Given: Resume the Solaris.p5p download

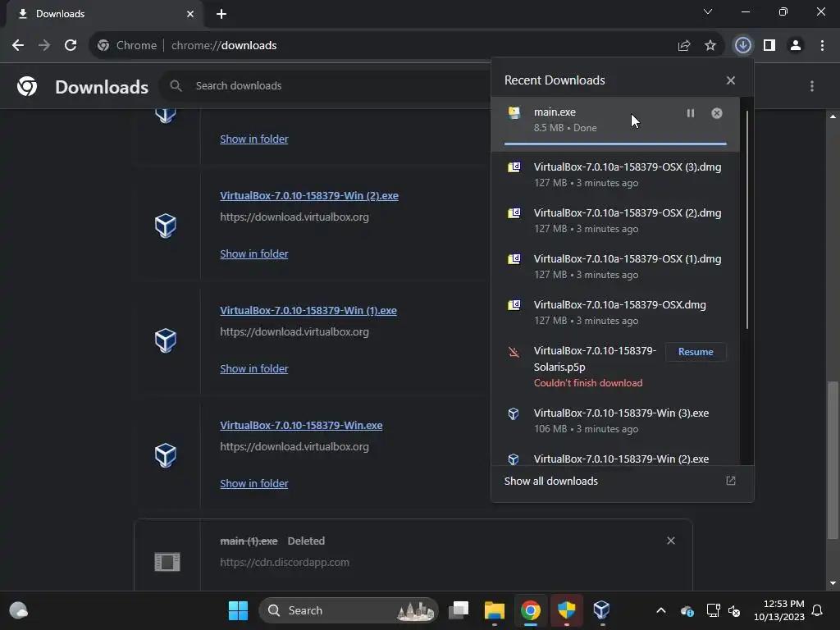Looking at the screenshot, I should click(696, 352).
